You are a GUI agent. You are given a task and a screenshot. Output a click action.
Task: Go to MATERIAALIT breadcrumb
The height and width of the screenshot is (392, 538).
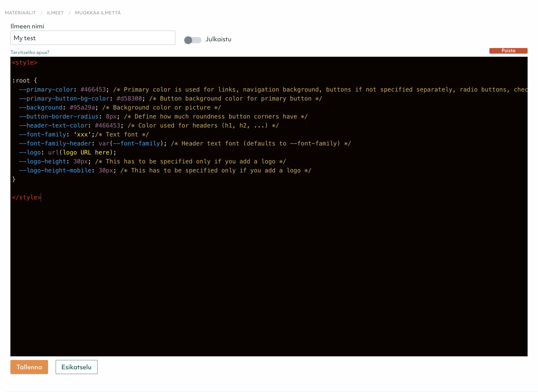[x=20, y=13]
